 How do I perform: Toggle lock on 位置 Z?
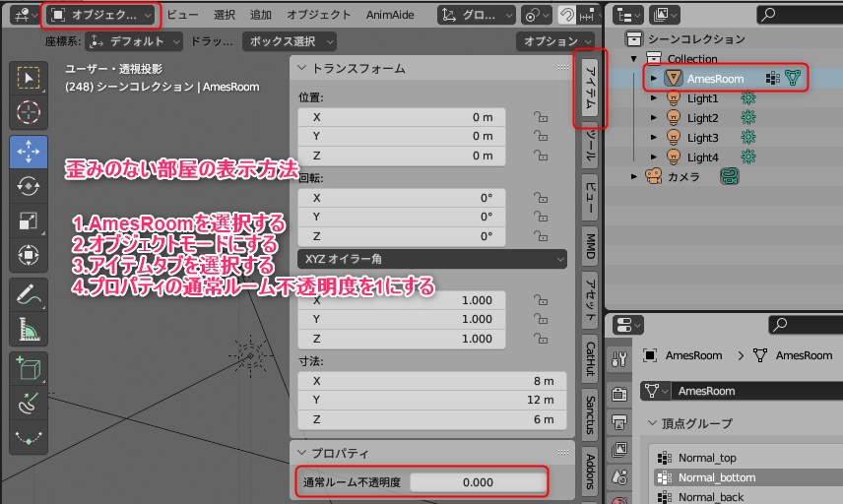coord(541,156)
